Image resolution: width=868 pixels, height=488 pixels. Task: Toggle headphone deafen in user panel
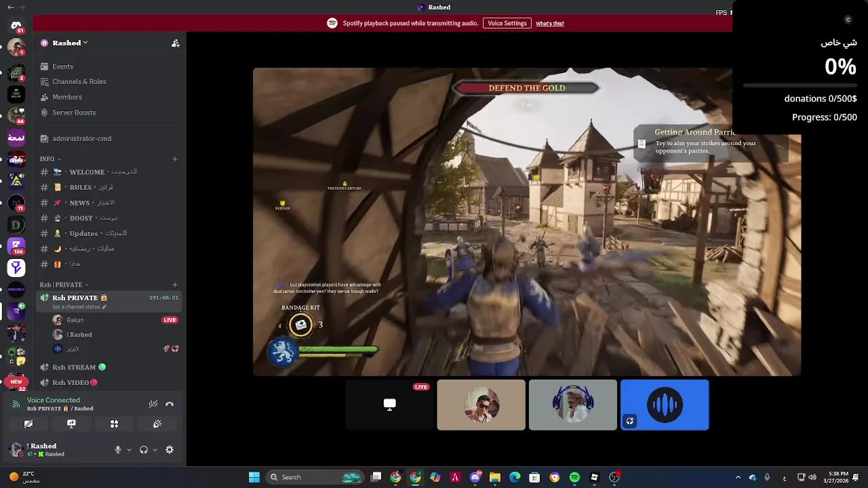click(x=144, y=449)
